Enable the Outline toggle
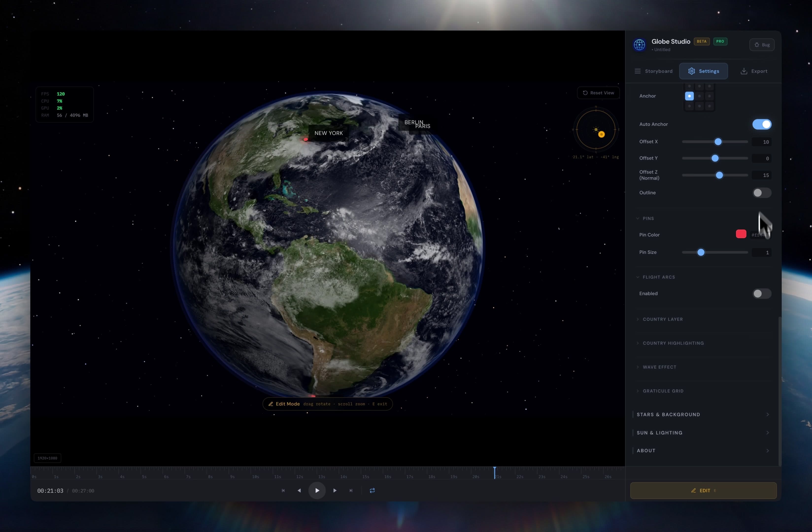Viewport: 812px width, 532px height. click(x=762, y=193)
